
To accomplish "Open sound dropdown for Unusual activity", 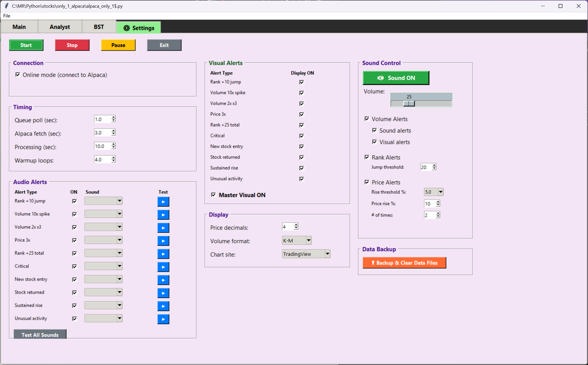I will coord(119,318).
